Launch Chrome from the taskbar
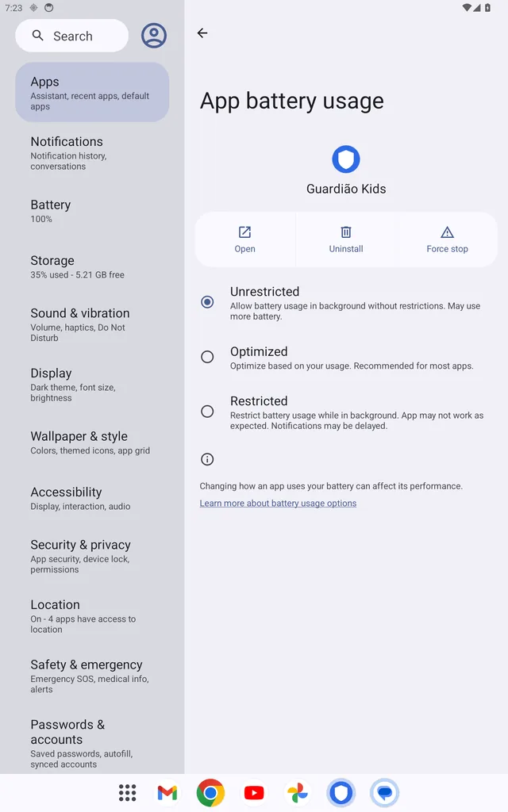Screen dimensions: 508x812 click(210, 792)
